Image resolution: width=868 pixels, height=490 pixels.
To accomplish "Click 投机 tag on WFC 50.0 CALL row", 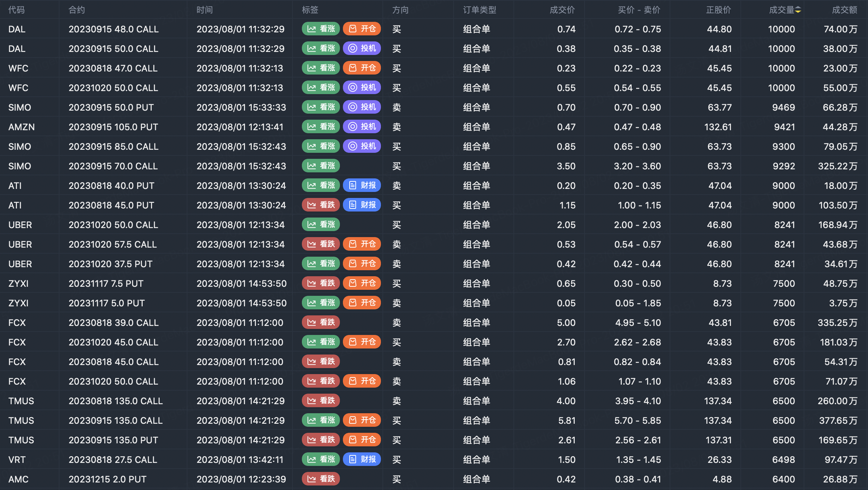I will point(362,88).
